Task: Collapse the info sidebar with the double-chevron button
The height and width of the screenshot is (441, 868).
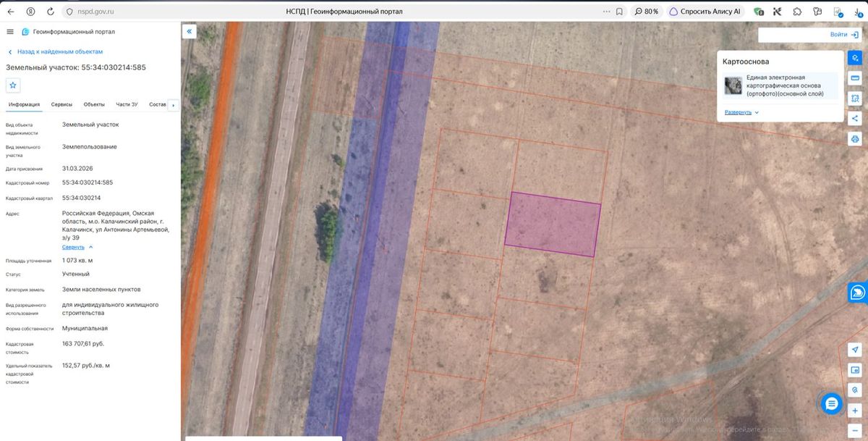Action: 189,32
